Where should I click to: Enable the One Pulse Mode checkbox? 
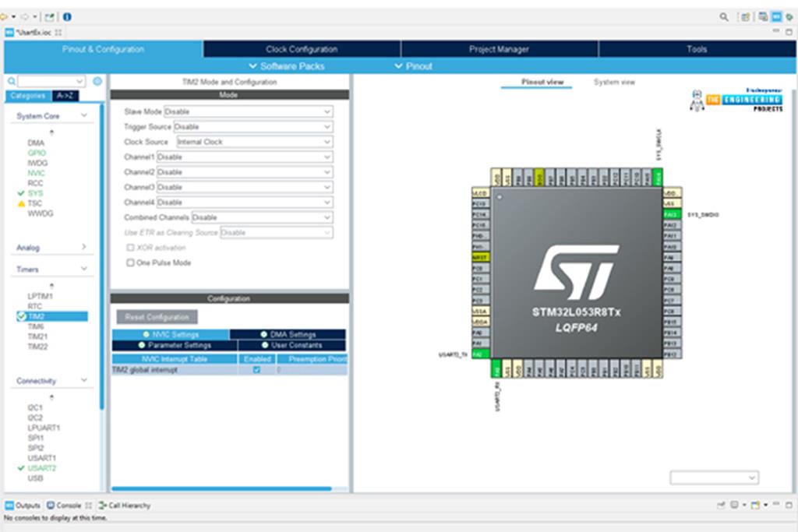point(130,263)
